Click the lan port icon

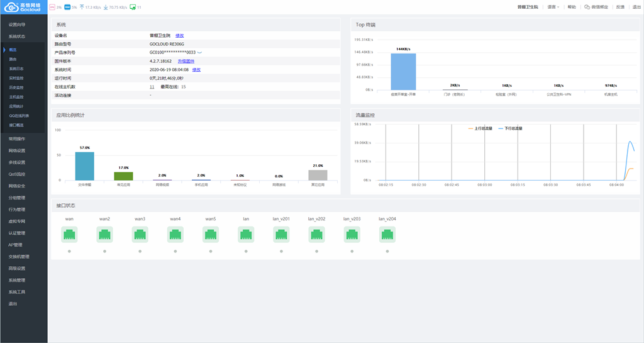246,235
